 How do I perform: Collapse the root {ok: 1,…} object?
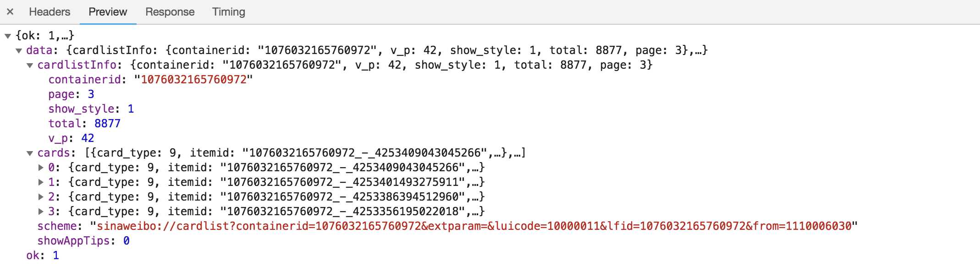tap(8, 36)
